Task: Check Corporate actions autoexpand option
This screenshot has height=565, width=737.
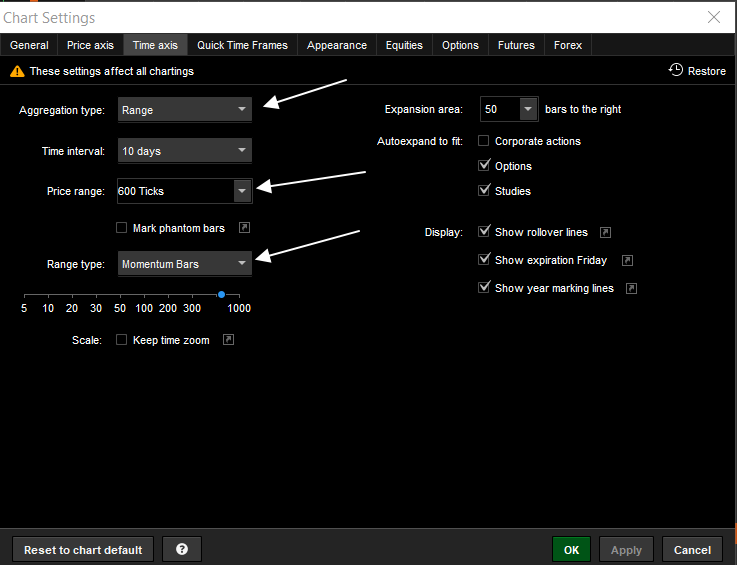Action: (484, 141)
